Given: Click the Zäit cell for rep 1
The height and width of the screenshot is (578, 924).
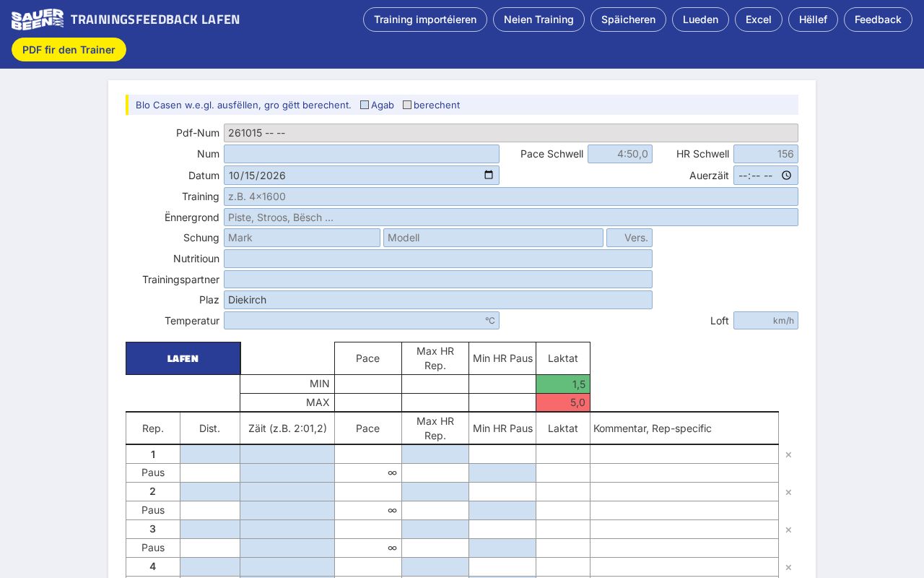Looking at the screenshot, I should click(287, 454).
